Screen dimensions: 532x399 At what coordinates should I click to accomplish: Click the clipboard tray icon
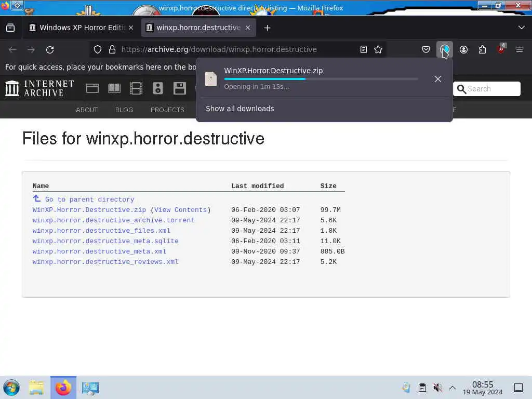(x=422, y=388)
